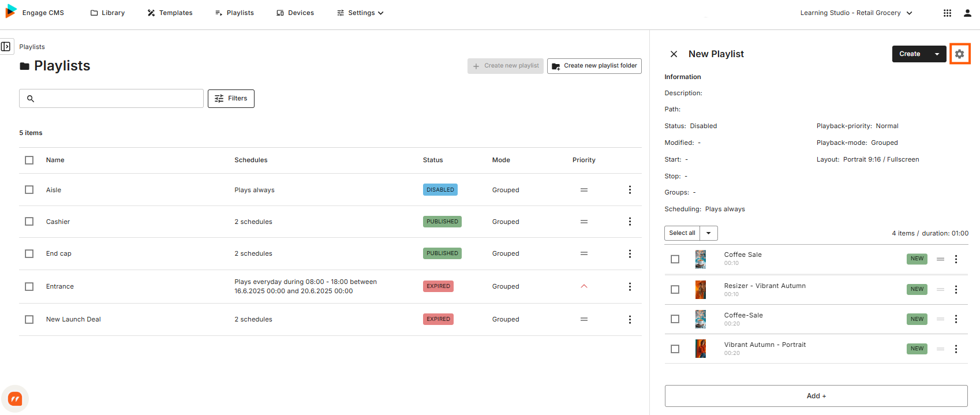980x415 pixels.
Task: Open the apps grid menu
Action: pos(947,13)
